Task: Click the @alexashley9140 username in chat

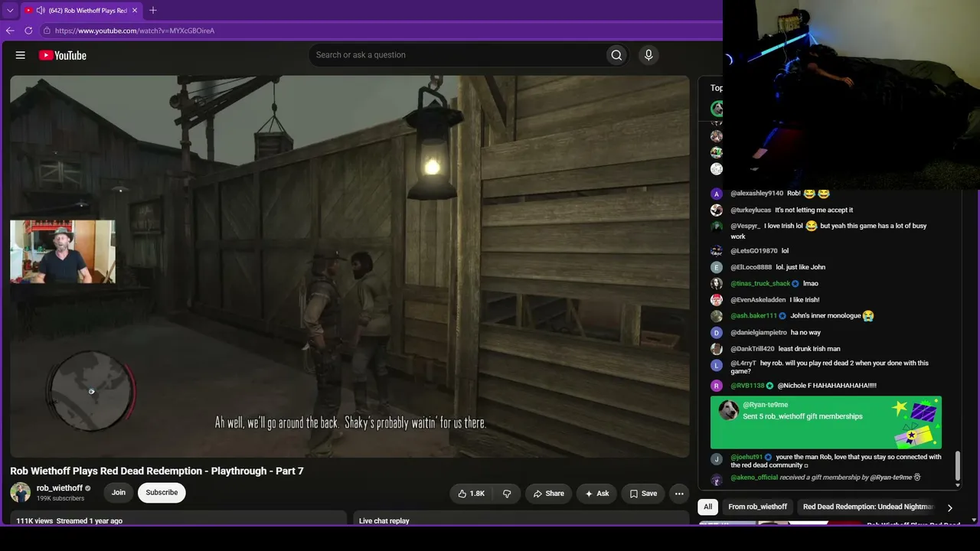Action: click(x=757, y=194)
